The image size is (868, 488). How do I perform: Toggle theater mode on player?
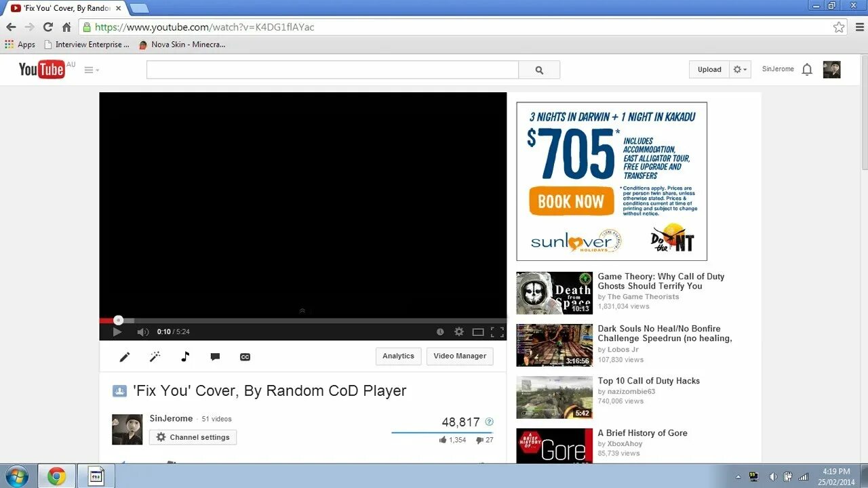click(478, 332)
